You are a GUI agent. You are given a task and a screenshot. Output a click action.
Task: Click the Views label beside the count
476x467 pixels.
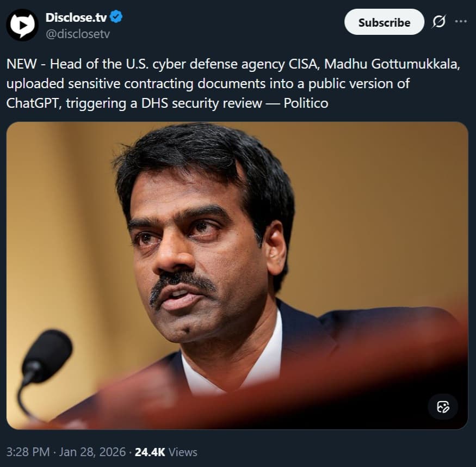183,452
